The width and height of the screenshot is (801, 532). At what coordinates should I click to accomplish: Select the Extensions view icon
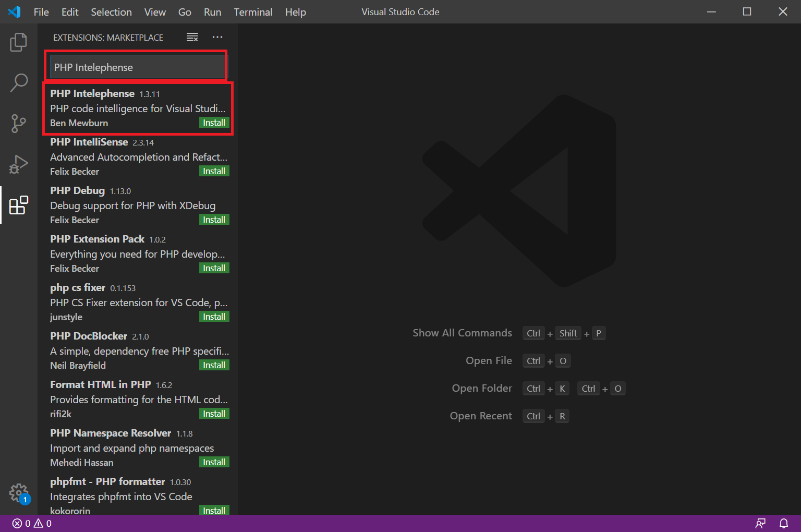[19, 205]
